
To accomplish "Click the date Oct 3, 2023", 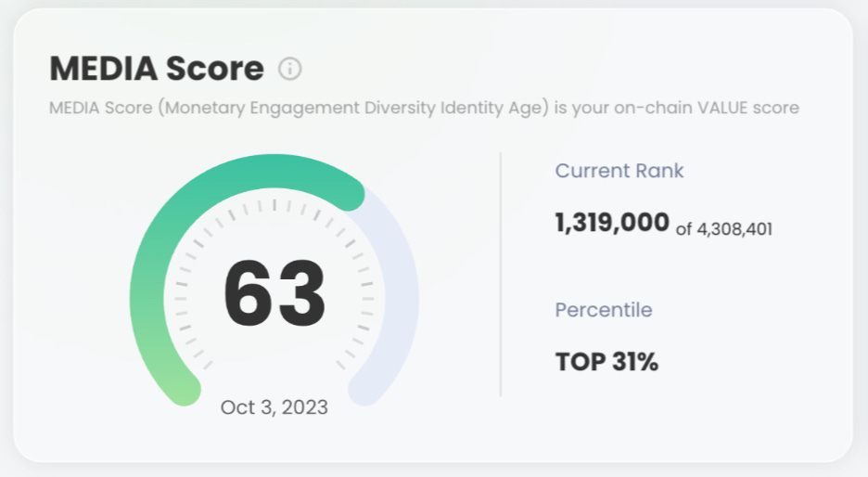I will coord(274,407).
